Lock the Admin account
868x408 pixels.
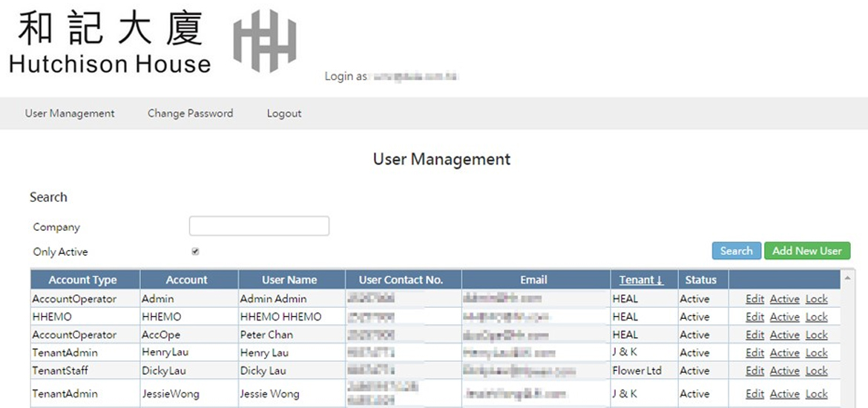(x=816, y=299)
